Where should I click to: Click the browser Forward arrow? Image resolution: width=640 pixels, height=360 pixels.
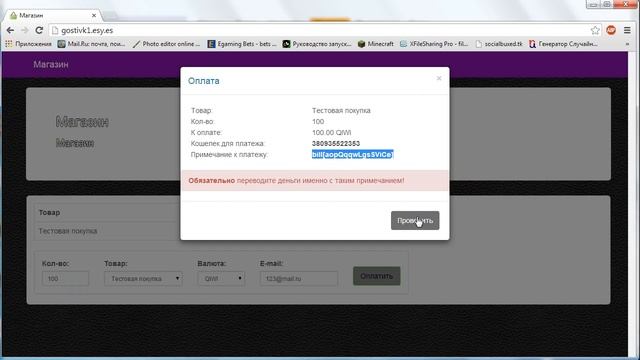coord(24,30)
